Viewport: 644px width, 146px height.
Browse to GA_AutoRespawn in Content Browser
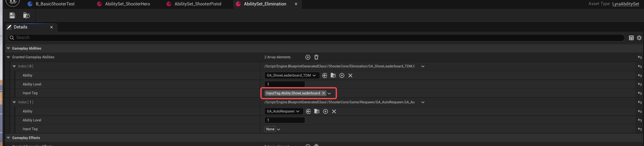point(317,111)
